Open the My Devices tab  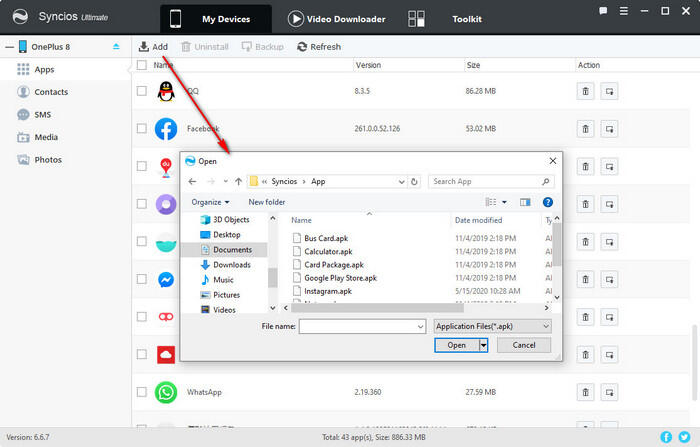pos(216,19)
